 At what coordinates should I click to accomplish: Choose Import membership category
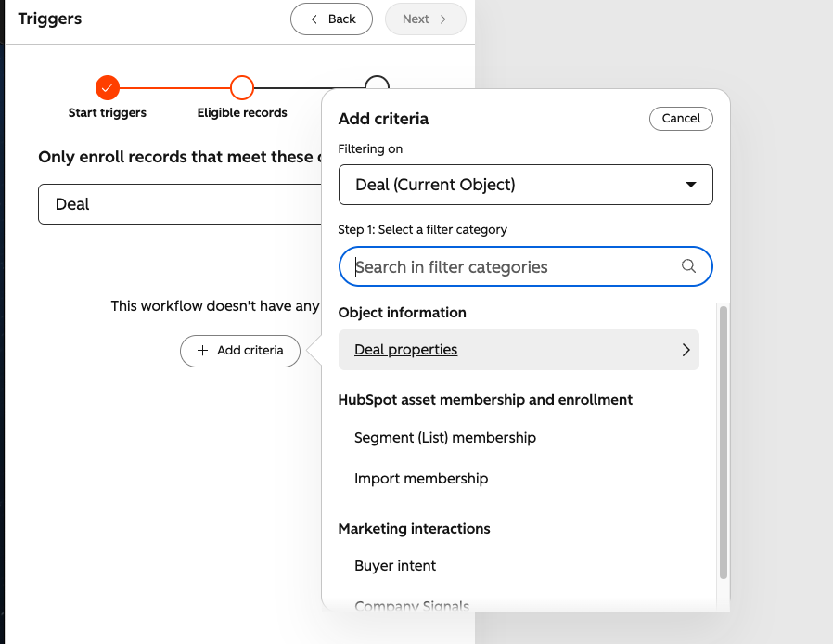pyautogui.click(x=421, y=478)
